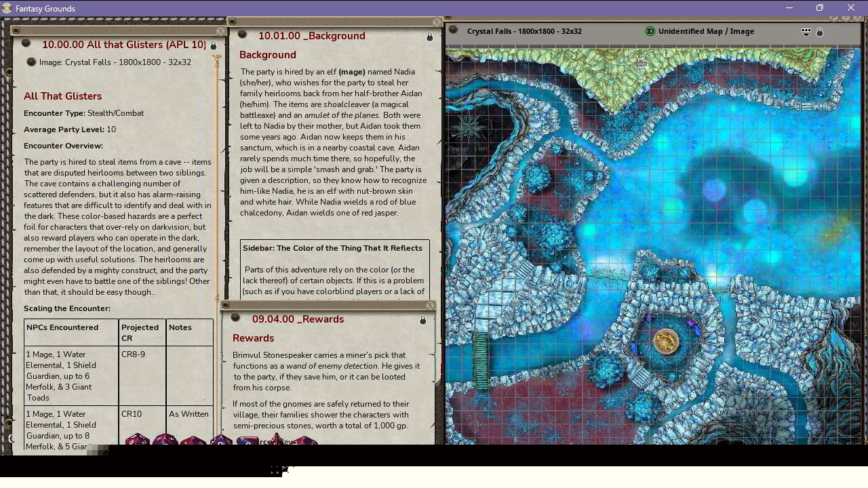This screenshot has width=868, height=488.
Task: Click the '10.01.00 _Background' title text
Action: tap(312, 36)
